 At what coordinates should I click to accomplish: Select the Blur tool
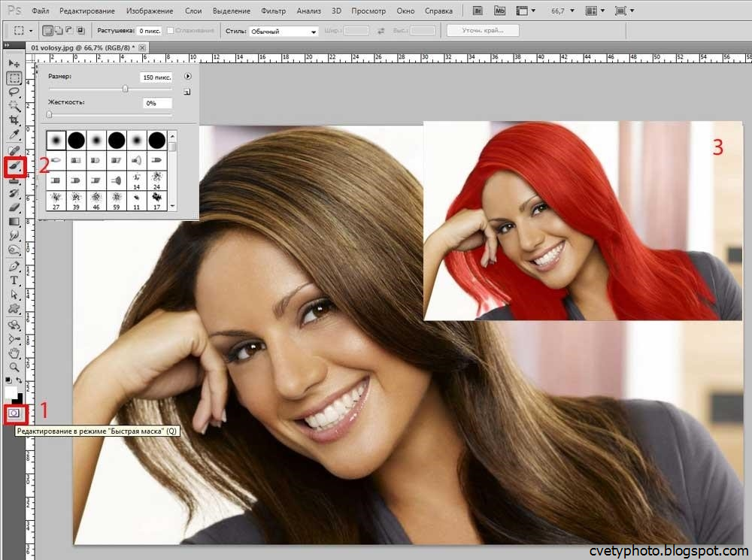coord(14,235)
